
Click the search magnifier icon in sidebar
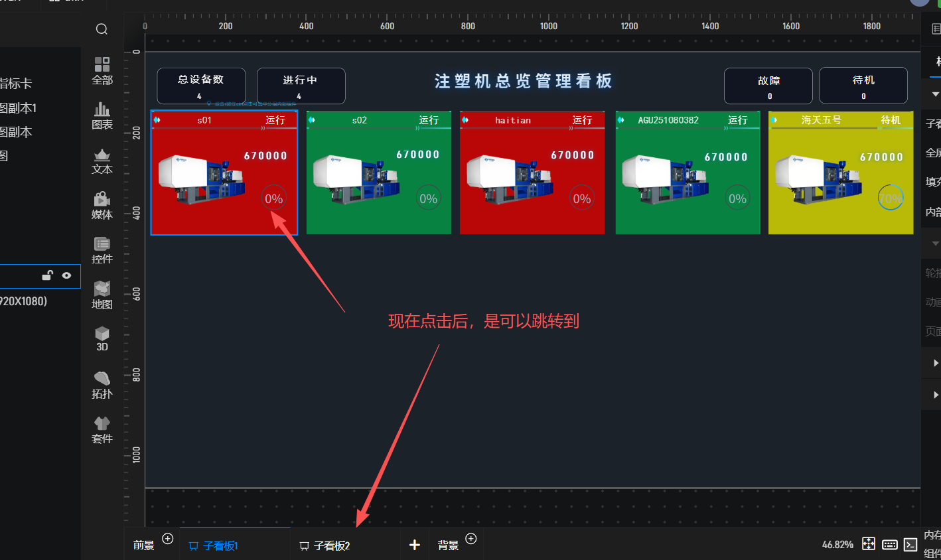click(102, 29)
